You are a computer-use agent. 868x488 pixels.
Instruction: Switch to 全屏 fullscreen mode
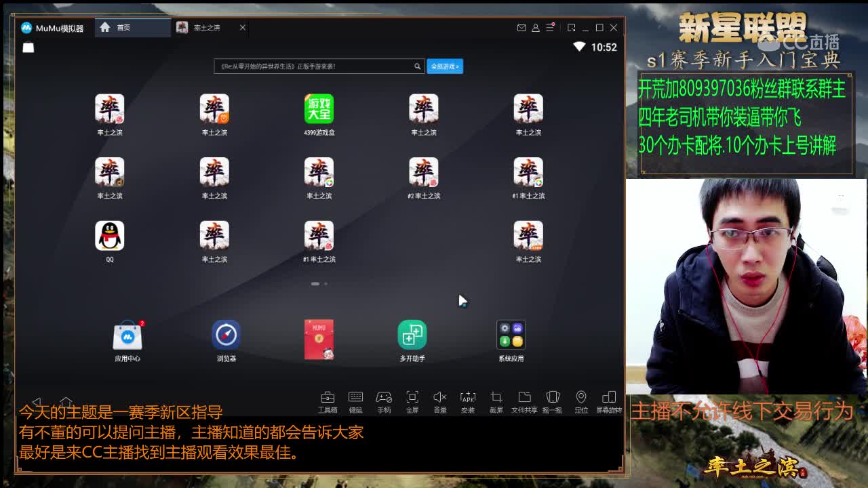[412, 401]
